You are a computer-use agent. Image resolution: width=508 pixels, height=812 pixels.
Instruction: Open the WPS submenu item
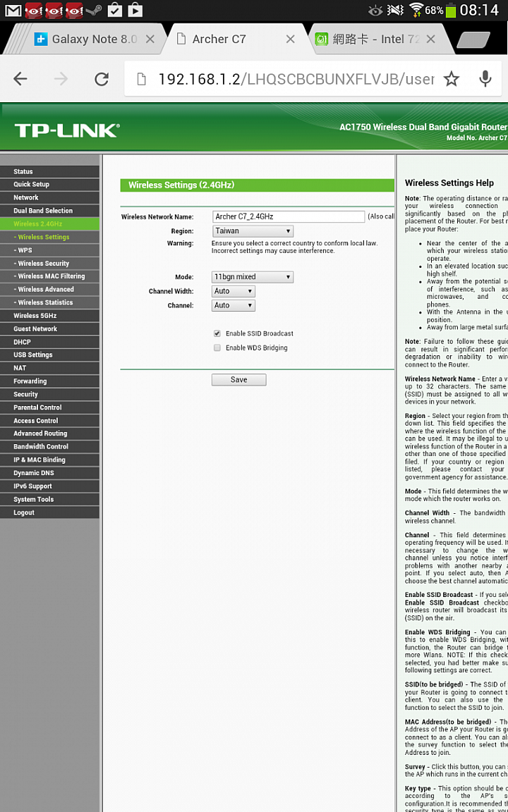click(x=49, y=250)
